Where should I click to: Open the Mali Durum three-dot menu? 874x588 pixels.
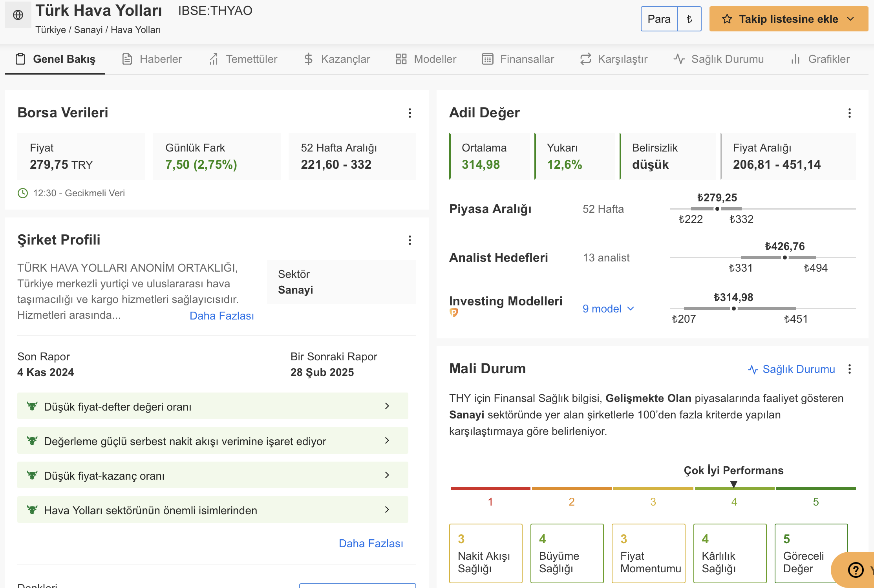[849, 369]
